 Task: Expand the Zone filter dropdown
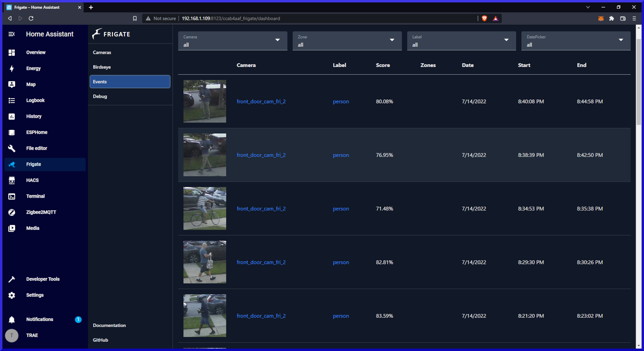(x=347, y=41)
